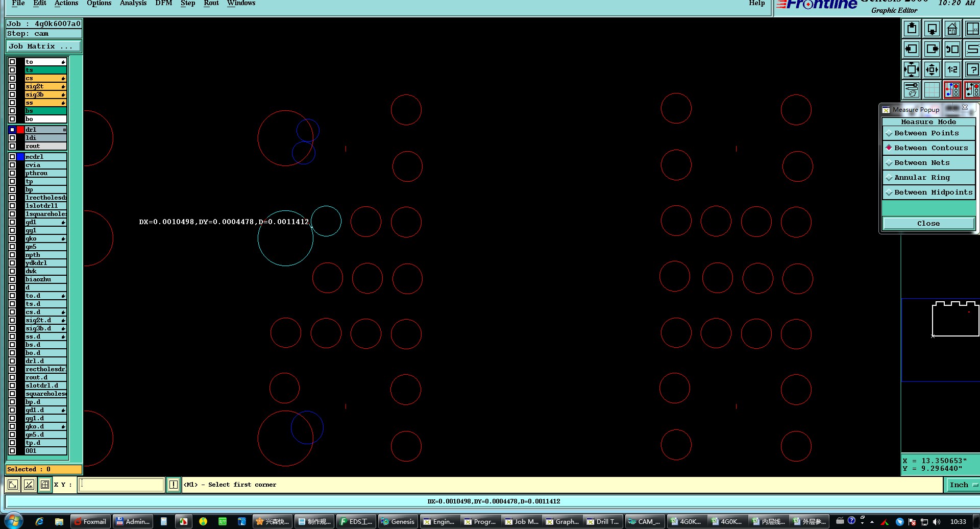Open the Help menu
Image resolution: width=980 pixels, height=529 pixels.
coord(756,3)
